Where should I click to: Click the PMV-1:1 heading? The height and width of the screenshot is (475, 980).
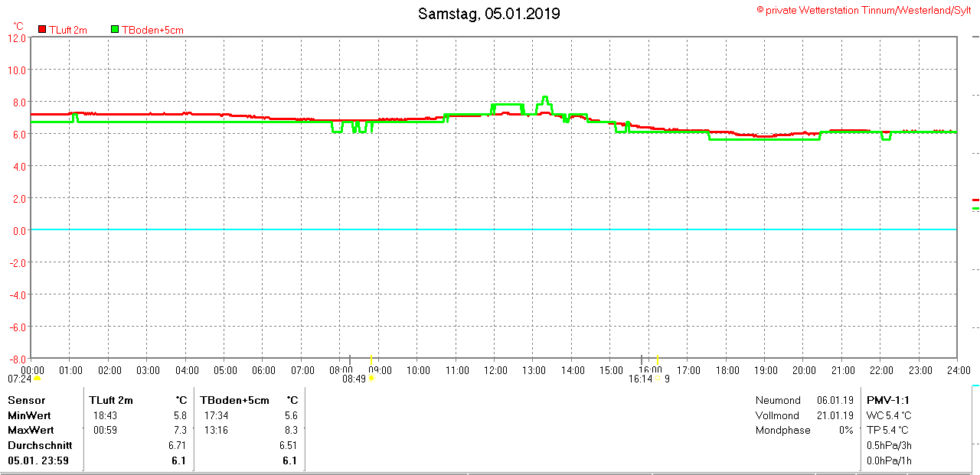tap(887, 400)
